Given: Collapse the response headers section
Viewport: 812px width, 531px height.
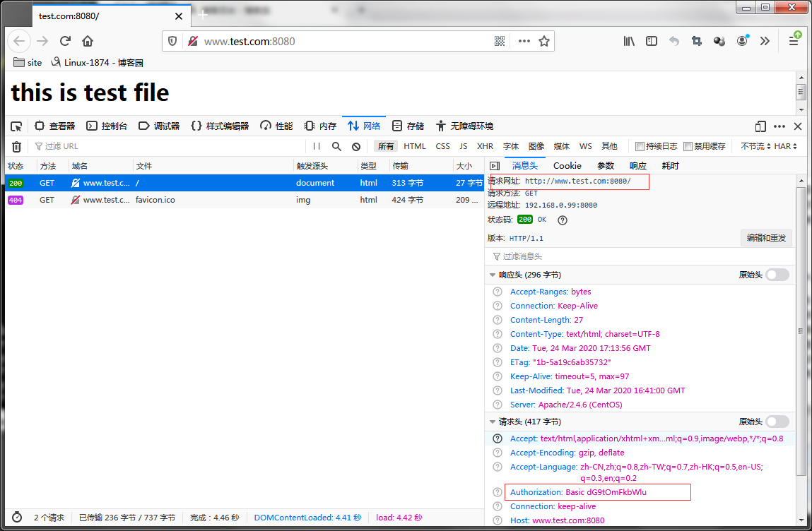Looking at the screenshot, I should coord(493,275).
